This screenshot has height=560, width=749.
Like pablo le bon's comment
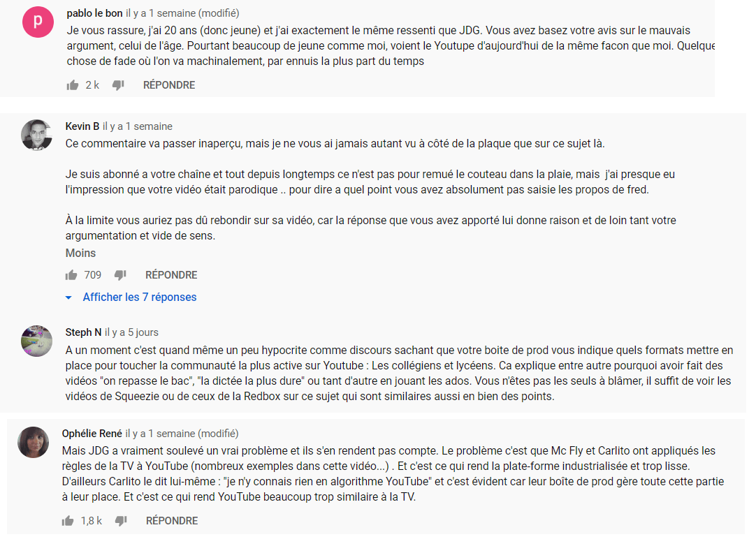coord(73,85)
